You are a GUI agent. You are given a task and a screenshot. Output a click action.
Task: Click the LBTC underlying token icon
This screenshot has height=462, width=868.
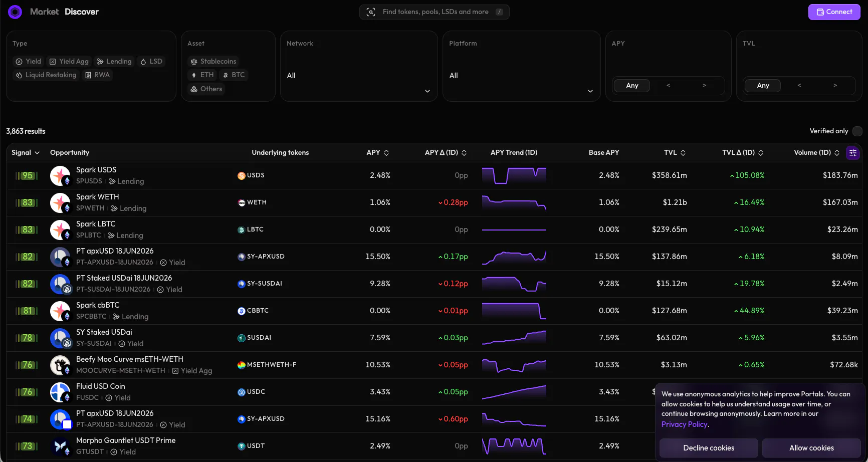click(241, 229)
